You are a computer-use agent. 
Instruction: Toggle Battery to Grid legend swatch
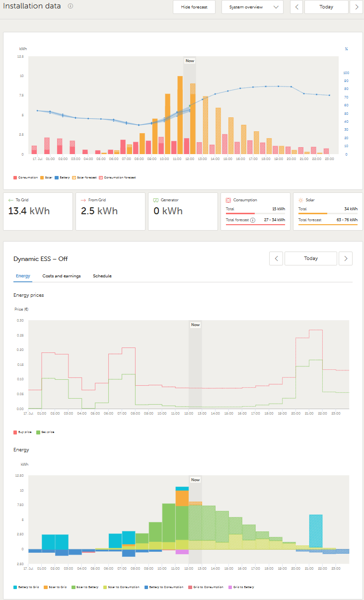point(16,587)
